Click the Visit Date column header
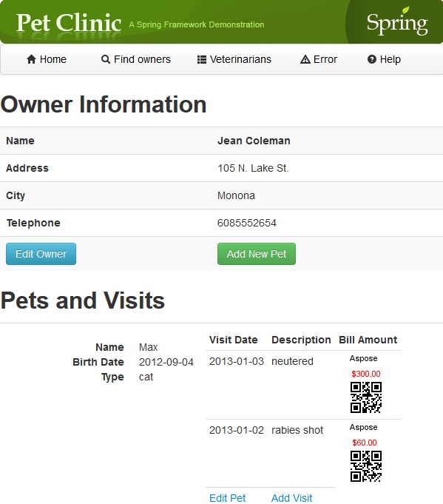 coord(234,340)
